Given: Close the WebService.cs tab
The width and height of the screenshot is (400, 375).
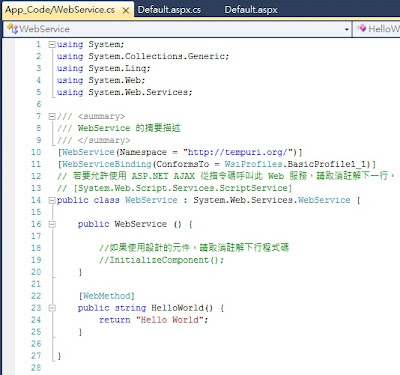Looking at the screenshot, I should pos(126,11).
